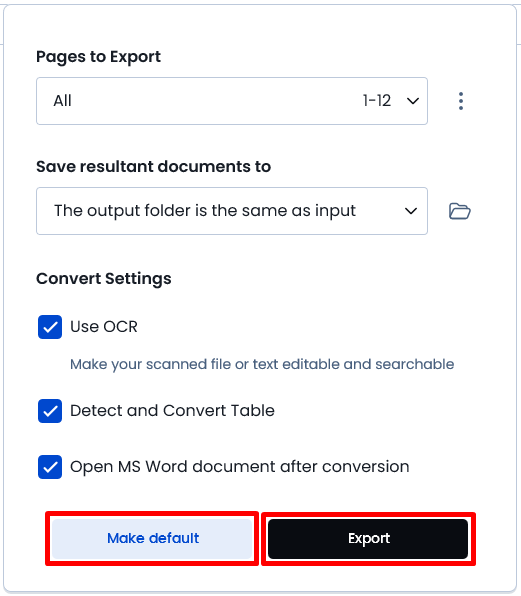Uncheck the Use OCR checkbox
This screenshot has width=521, height=596.
50,327
